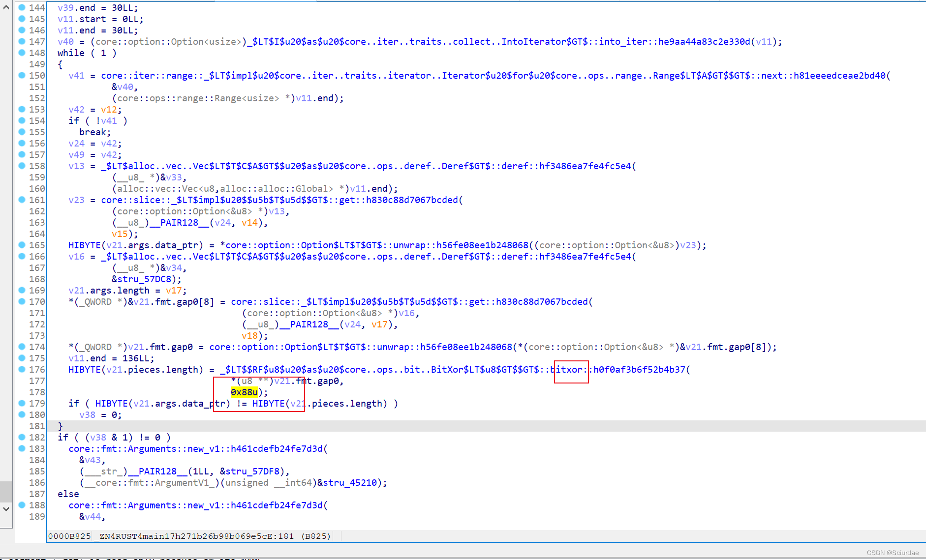Click the breakpoint marker at line 165
Viewport: 926px width, 560px height.
tap(22, 245)
